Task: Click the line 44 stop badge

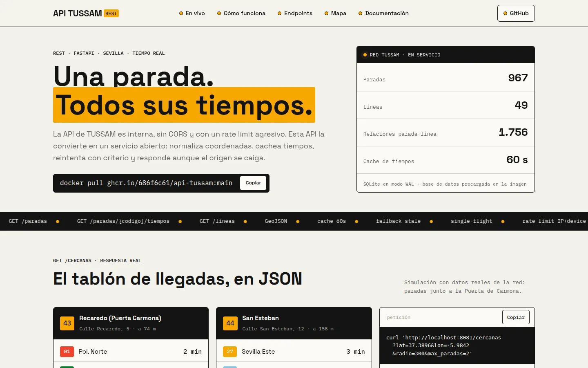Action: click(x=230, y=323)
